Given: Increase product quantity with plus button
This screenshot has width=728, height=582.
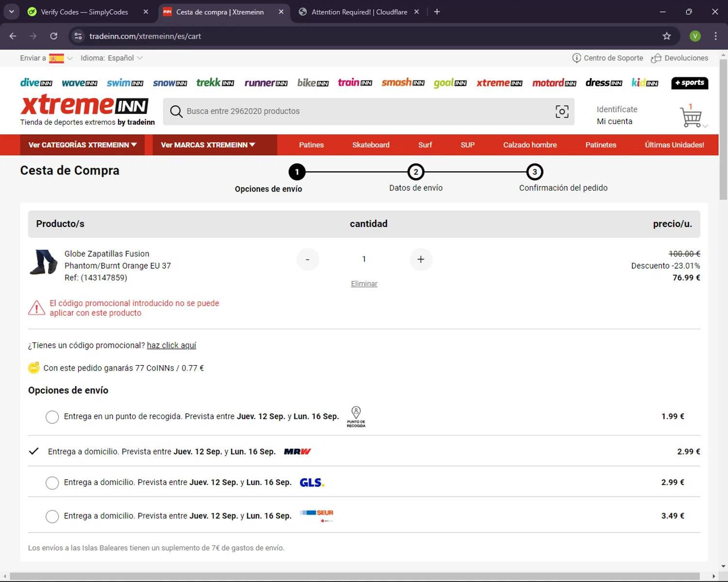Looking at the screenshot, I should [x=421, y=259].
